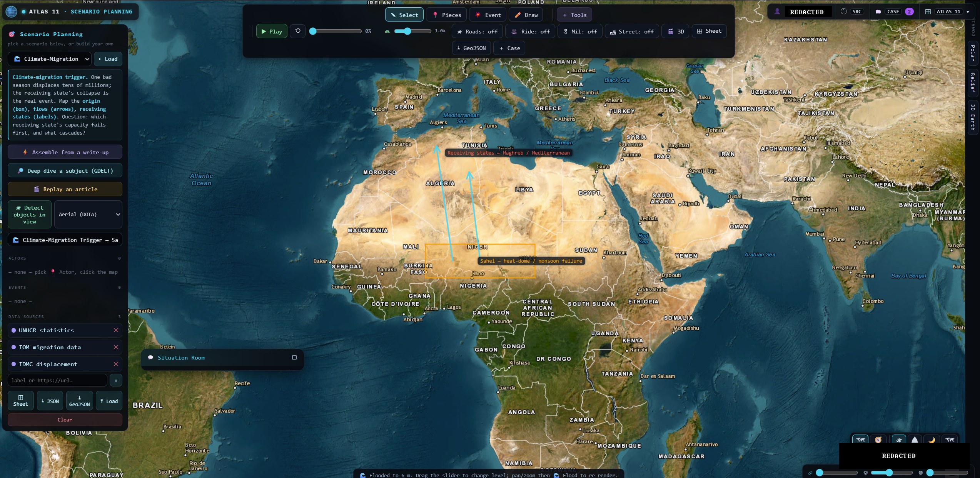Open the Relief side tab
Viewport: 980px width, 478px height.
coord(972,82)
